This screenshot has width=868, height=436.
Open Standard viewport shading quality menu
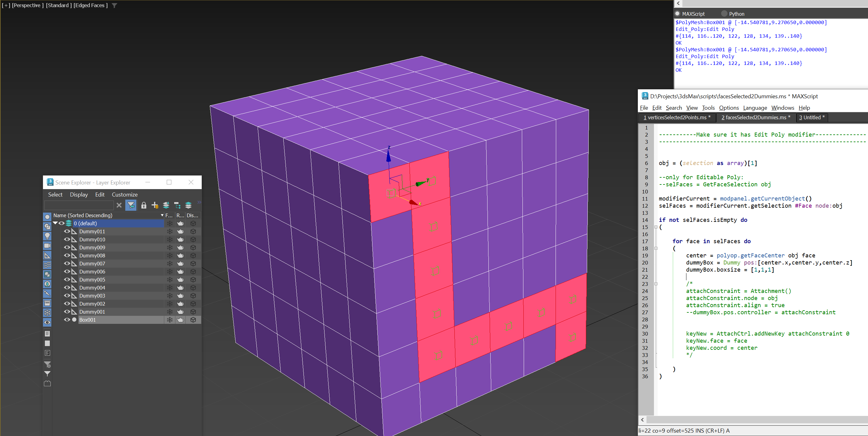[x=59, y=5]
